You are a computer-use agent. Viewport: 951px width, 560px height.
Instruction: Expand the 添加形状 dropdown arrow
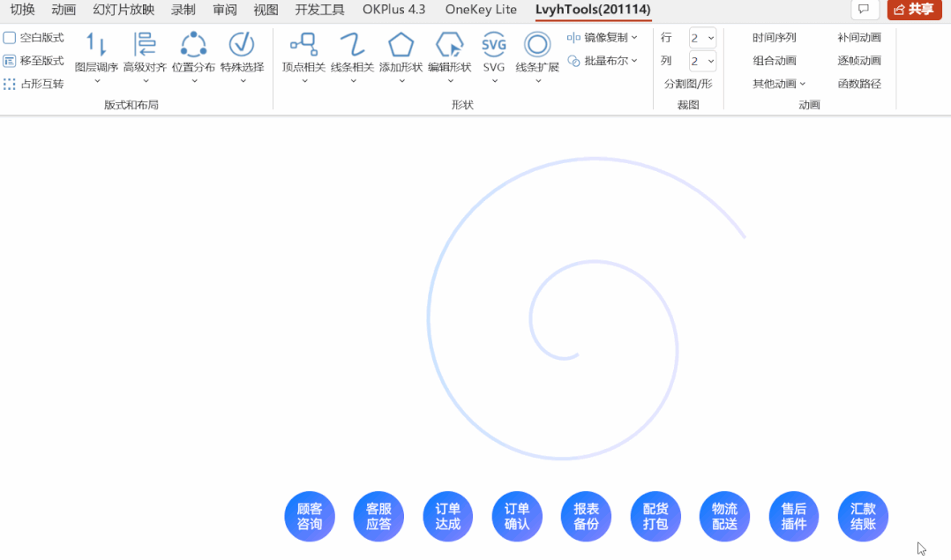[401, 81]
